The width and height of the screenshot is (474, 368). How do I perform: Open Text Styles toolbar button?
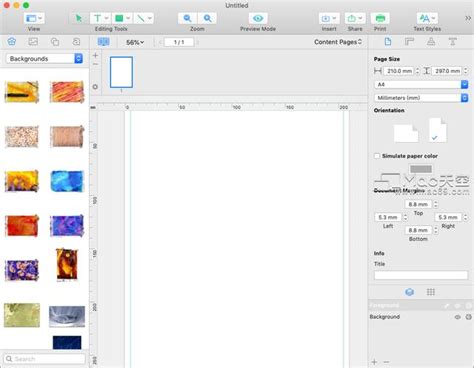click(427, 18)
